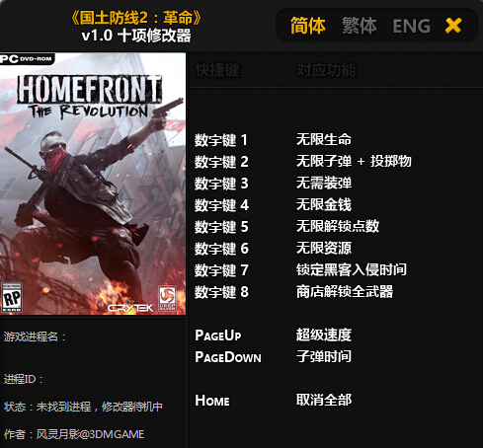
Task: Switch language to 繁体
Action: pos(360,26)
